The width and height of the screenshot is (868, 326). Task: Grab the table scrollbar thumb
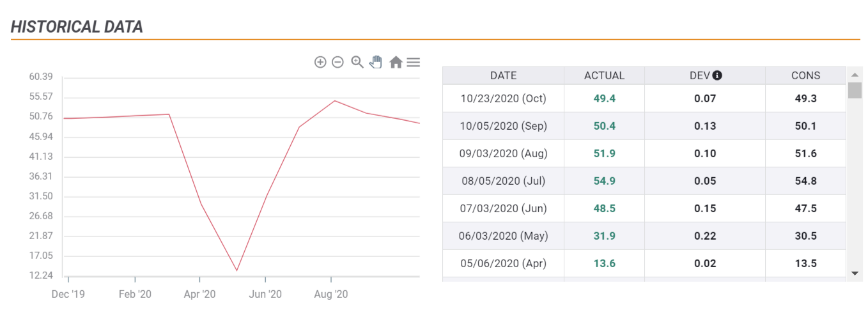point(855,90)
